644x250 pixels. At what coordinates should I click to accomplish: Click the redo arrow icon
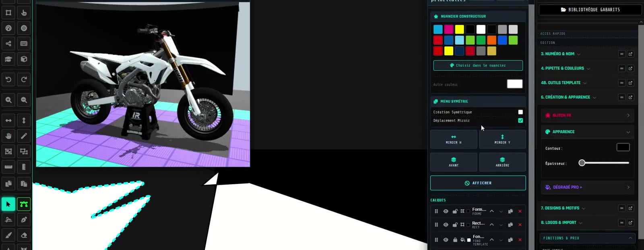24,79
